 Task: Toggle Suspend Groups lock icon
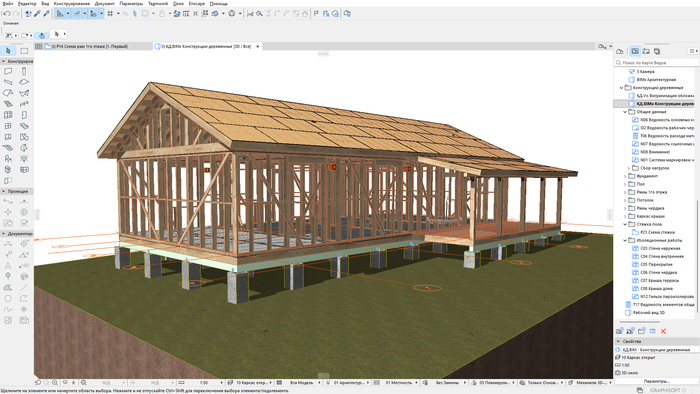162,14
